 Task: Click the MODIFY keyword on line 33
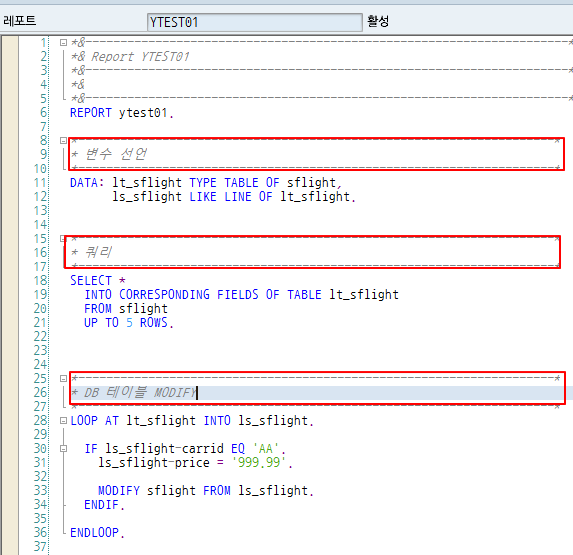click(x=119, y=490)
